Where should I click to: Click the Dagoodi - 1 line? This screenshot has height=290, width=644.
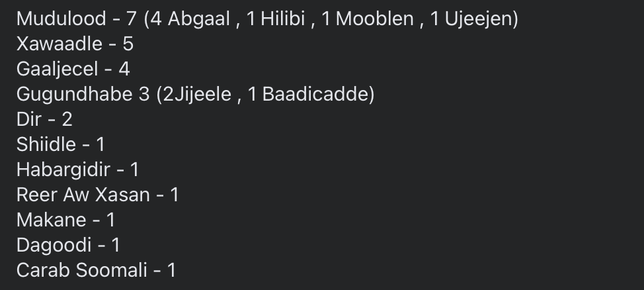pyautogui.click(x=68, y=246)
